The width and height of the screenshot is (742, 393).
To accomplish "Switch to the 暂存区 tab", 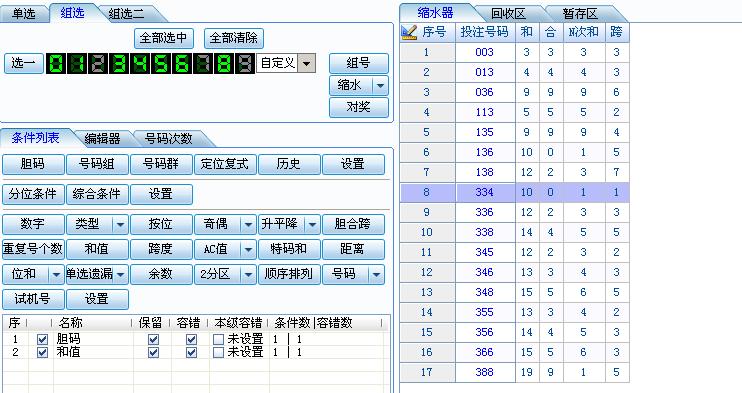I will (580, 13).
